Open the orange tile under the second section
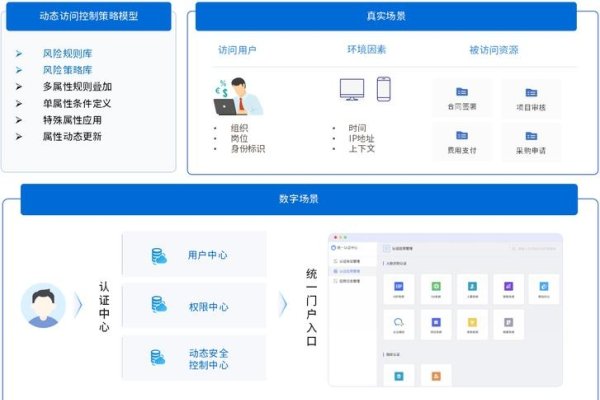Screen dimensions: 600x400 [436, 376]
